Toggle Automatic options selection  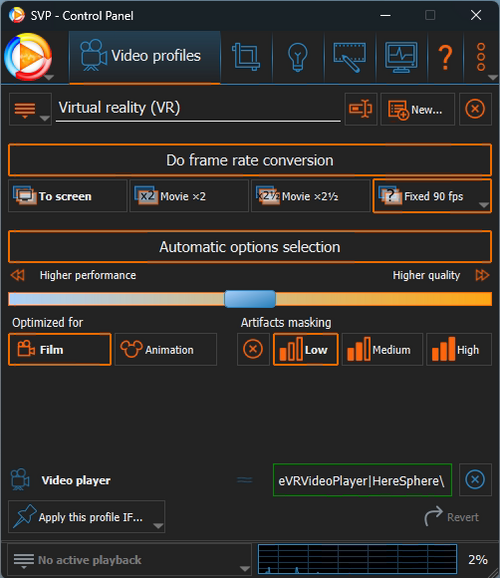point(250,247)
